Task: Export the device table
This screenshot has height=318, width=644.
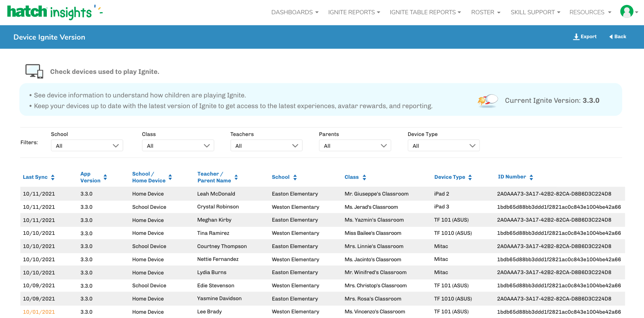Action: [x=585, y=37]
